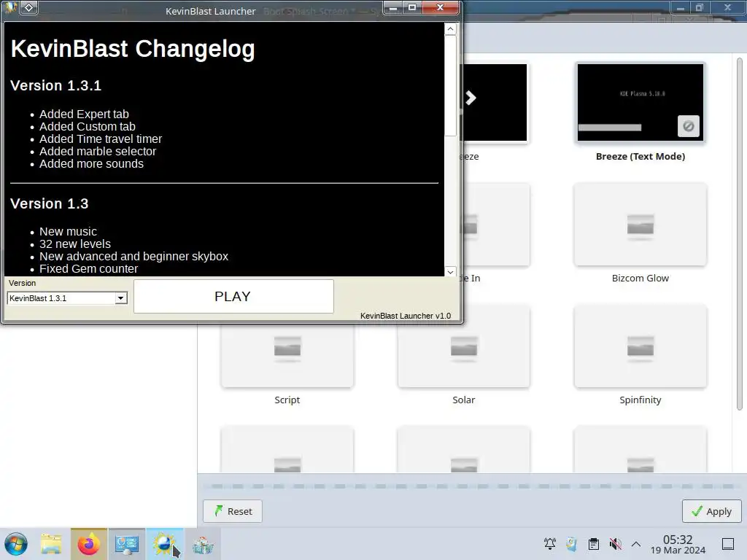This screenshot has height=560, width=747.
Task: Click the preview disabled icon on Breeze (Text Mode)
Action: point(689,126)
